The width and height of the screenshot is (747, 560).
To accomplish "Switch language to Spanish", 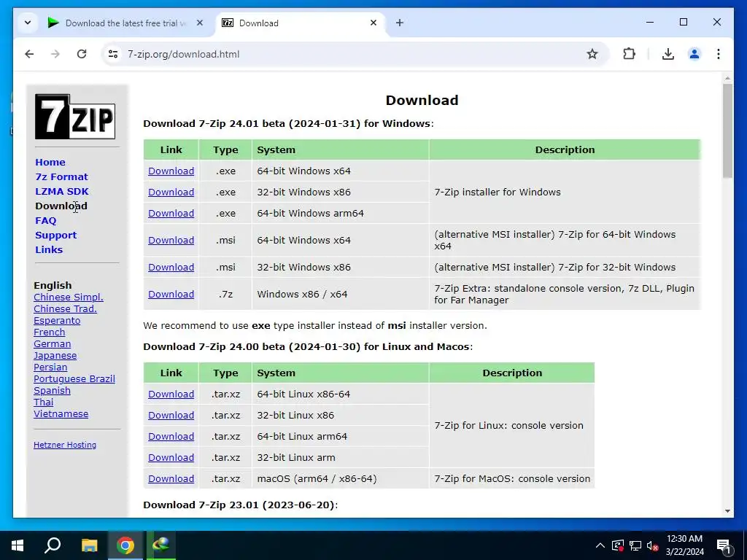I will tap(52, 391).
